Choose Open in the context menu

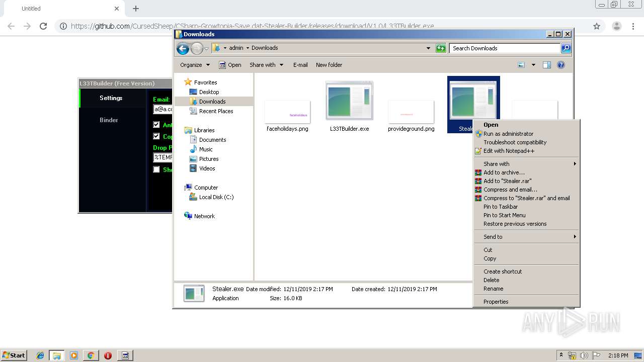pyautogui.click(x=491, y=125)
